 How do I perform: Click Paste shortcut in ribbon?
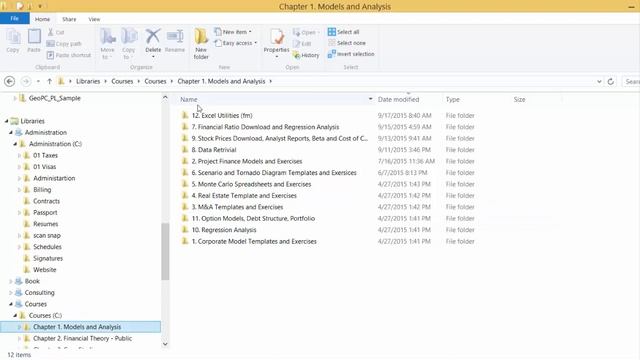69,55
